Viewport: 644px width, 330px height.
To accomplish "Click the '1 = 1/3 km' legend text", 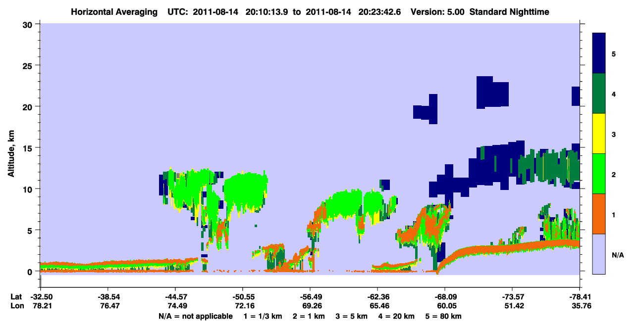I will (x=263, y=316).
